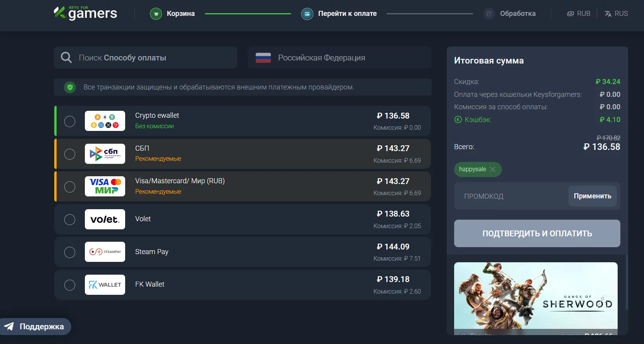
Task: Open the RUB currency selector
Action: coord(579,14)
